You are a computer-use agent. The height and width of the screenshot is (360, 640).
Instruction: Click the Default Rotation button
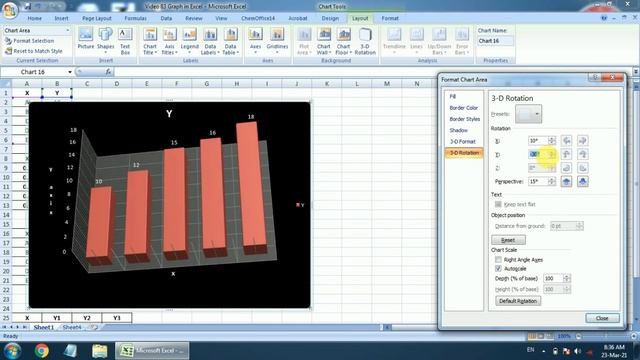pos(518,301)
